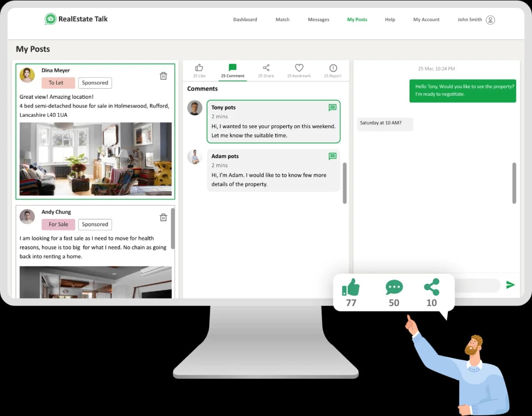Open chat icon on Tony pots comment

tap(332, 108)
